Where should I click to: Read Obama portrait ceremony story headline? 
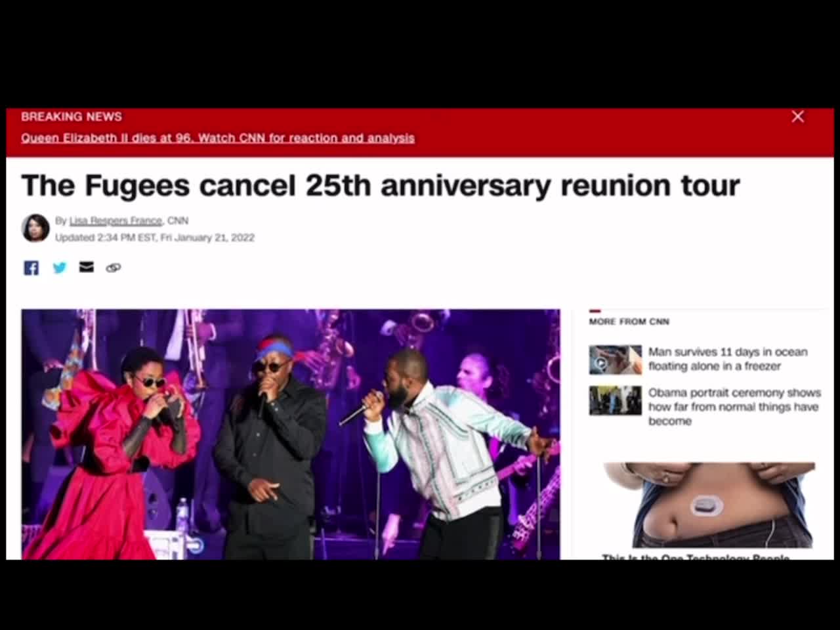pos(734,407)
